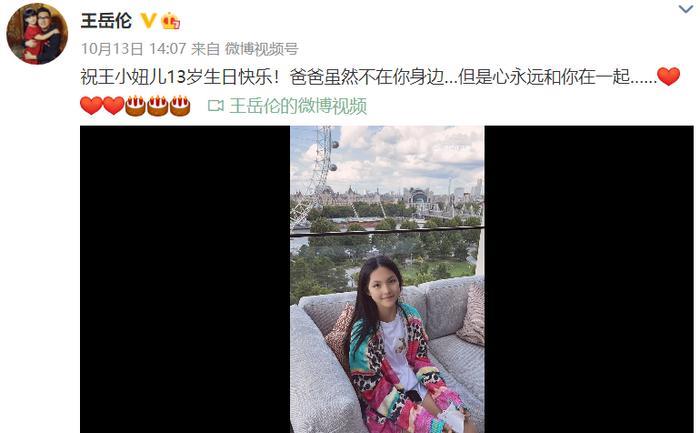Click the black area right of the video
The image size is (700, 433).
(x=589, y=279)
